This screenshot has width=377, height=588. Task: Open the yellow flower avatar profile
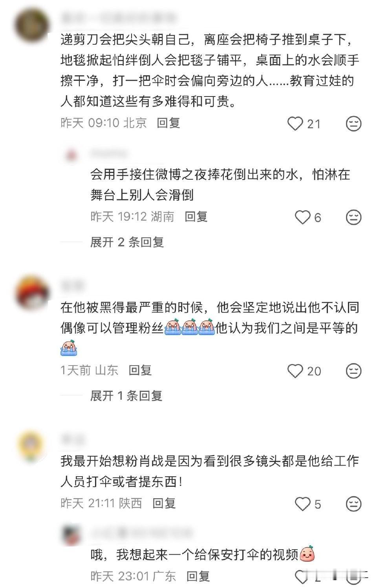(x=31, y=446)
